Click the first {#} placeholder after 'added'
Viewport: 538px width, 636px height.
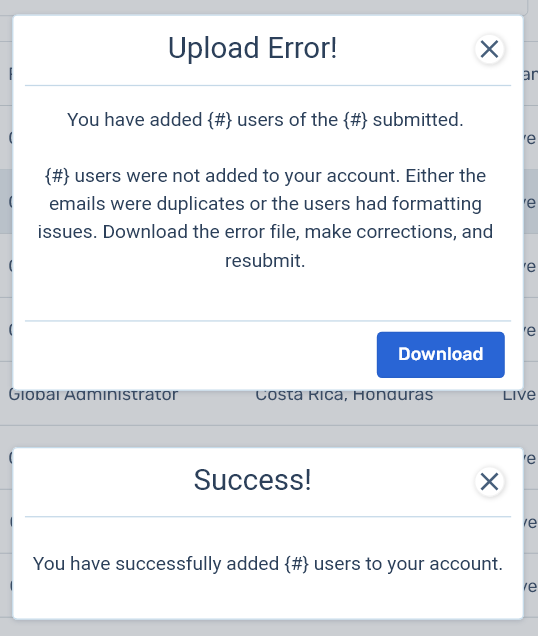[x=220, y=120]
